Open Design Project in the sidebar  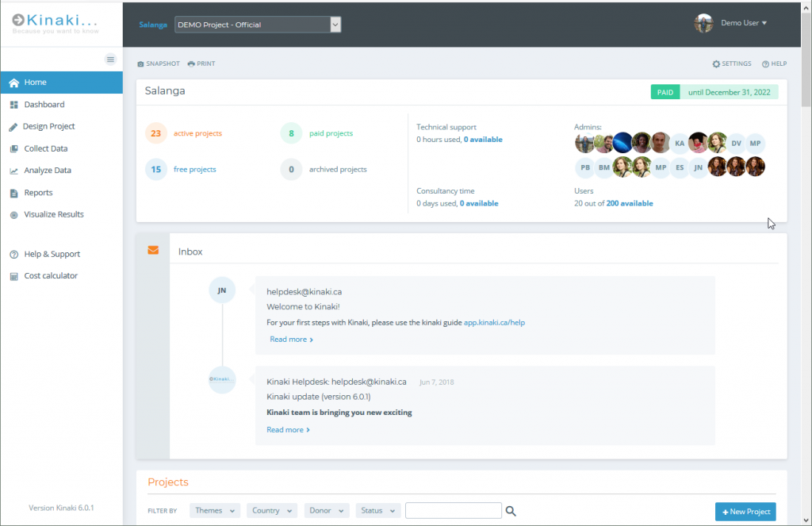(x=62, y=126)
